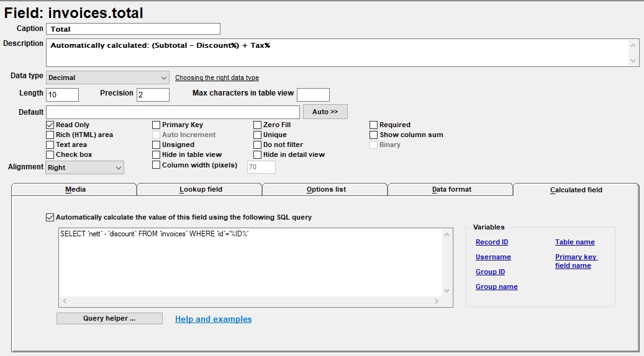Open Help and examples link

pos(213,319)
